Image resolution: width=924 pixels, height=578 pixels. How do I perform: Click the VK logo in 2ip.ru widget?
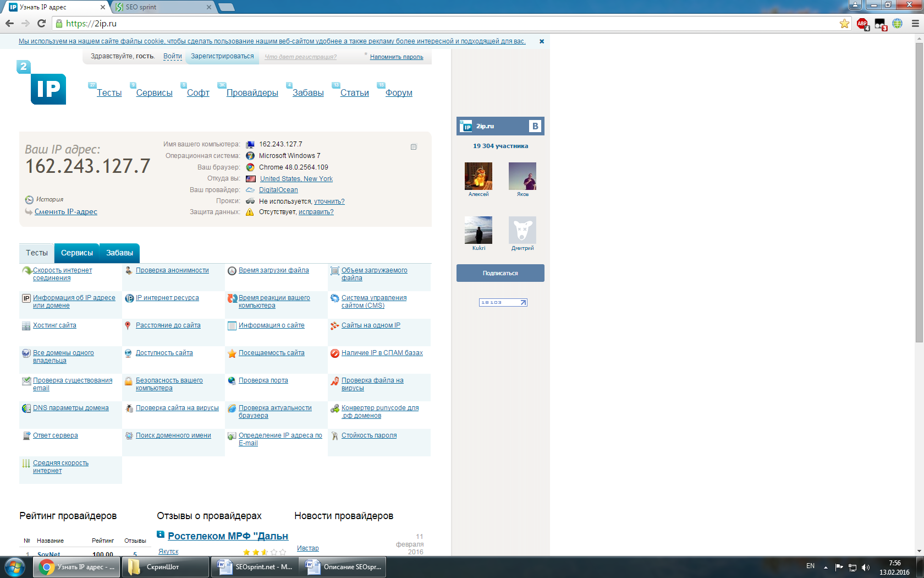[x=535, y=126]
